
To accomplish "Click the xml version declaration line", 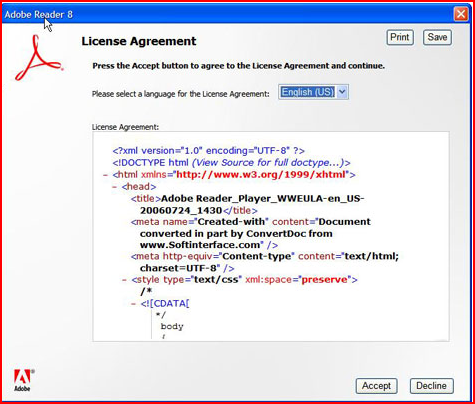I will (x=208, y=151).
